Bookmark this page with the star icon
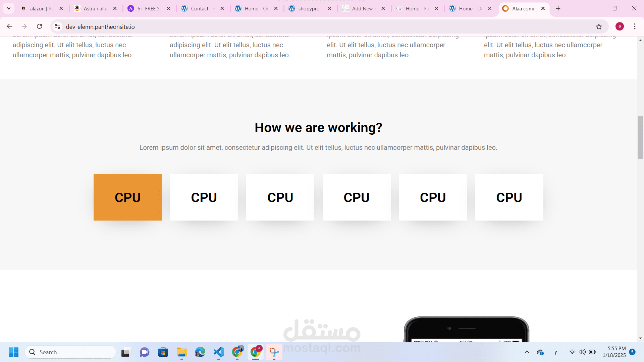644x362 pixels. (x=599, y=26)
